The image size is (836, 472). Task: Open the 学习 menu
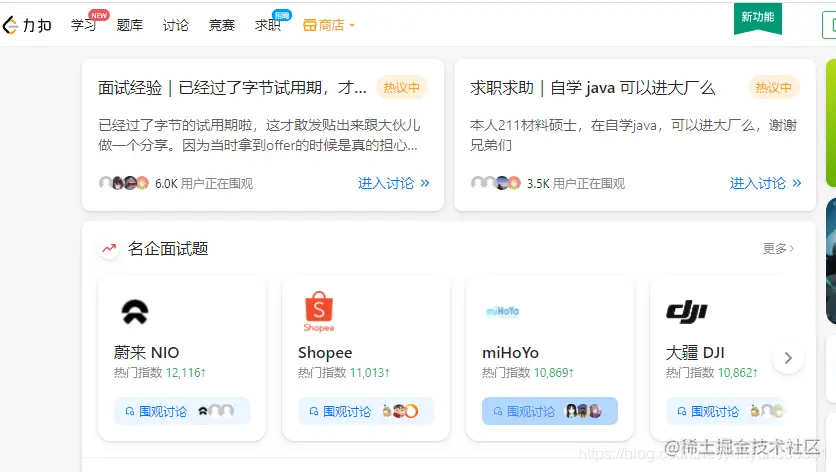(84, 25)
